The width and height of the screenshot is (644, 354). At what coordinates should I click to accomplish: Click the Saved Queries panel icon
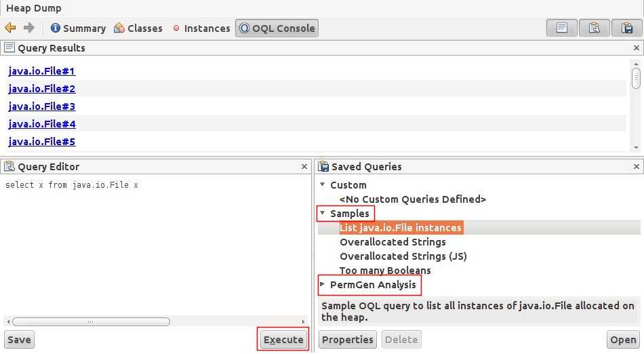pyautogui.click(x=323, y=166)
